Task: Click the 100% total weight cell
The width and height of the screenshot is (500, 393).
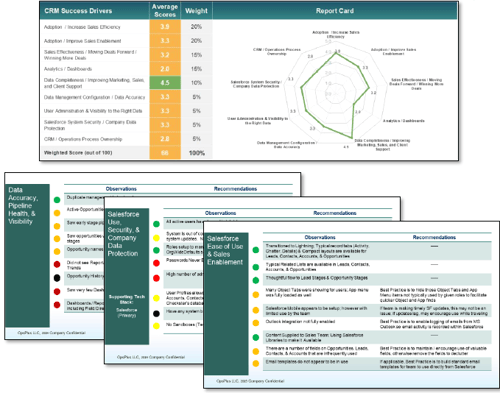Action: [197, 153]
